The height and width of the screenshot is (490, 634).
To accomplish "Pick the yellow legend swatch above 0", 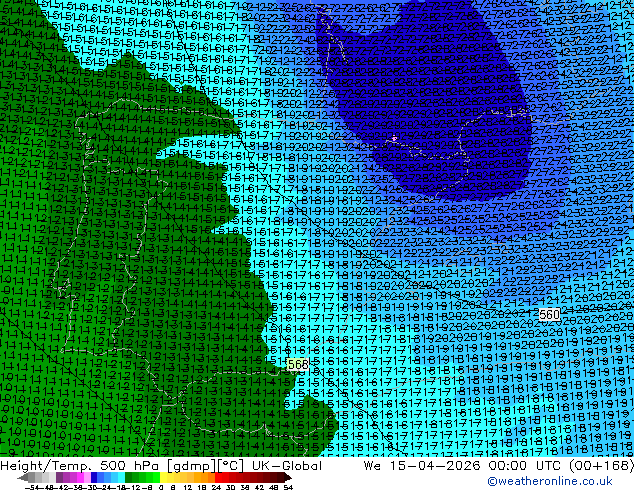I will pyautogui.click(x=163, y=478).
